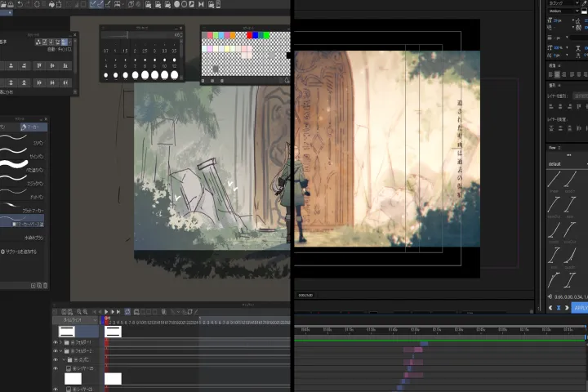Click the flip horizontal icon in top toolbar
588x392 pixels.
(x=202, y=4)
